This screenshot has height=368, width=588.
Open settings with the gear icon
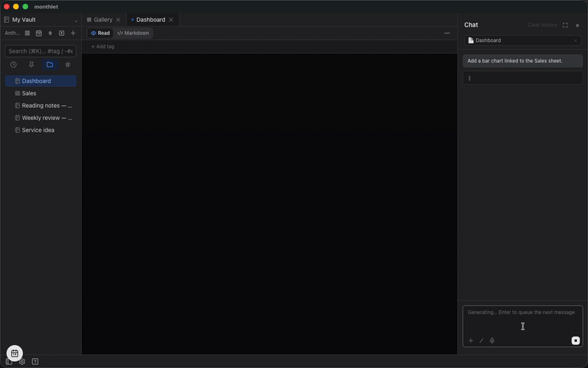click(22, 362)
